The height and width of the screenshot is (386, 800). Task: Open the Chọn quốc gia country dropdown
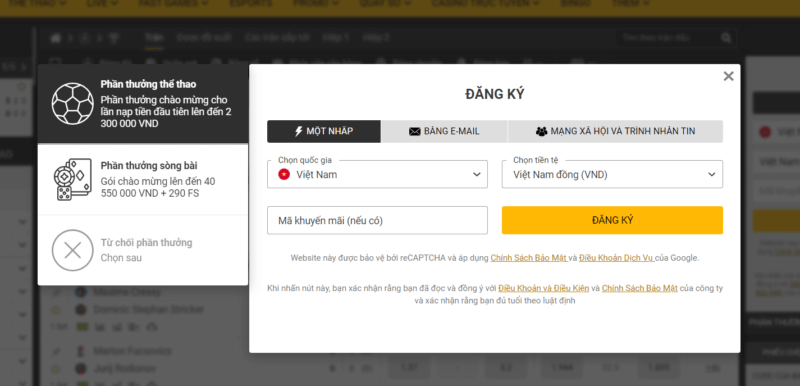(x=377, y=174)
